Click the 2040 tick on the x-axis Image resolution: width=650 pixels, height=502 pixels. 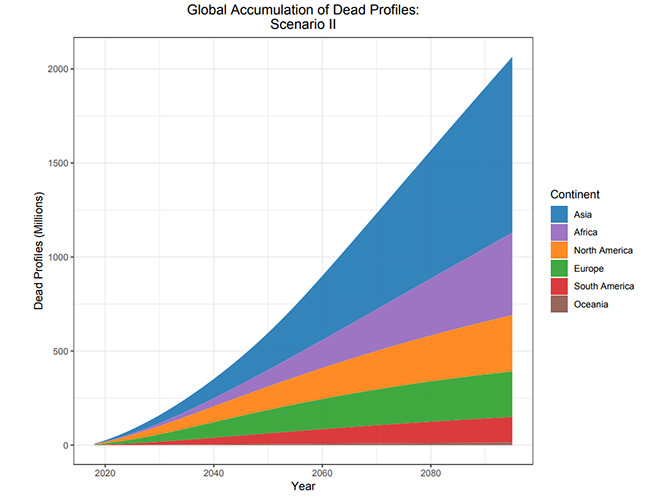(213, 472)
